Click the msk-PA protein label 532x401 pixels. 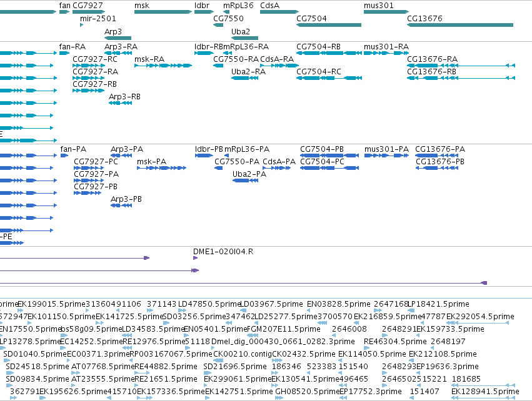tap(152, 162)
